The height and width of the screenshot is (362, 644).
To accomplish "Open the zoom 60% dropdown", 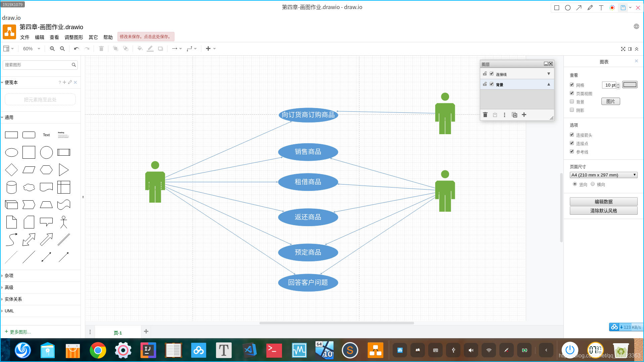I will (32, 49).
